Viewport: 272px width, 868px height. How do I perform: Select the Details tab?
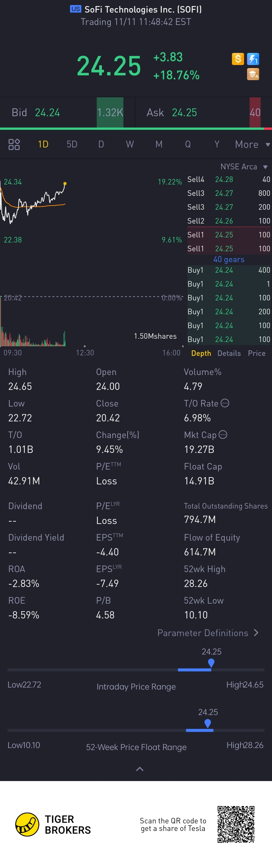229,353
